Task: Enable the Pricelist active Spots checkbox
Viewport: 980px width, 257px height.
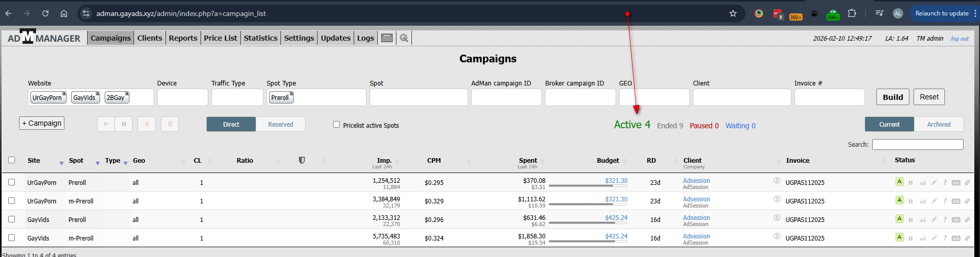Action: tap(337, 125)
